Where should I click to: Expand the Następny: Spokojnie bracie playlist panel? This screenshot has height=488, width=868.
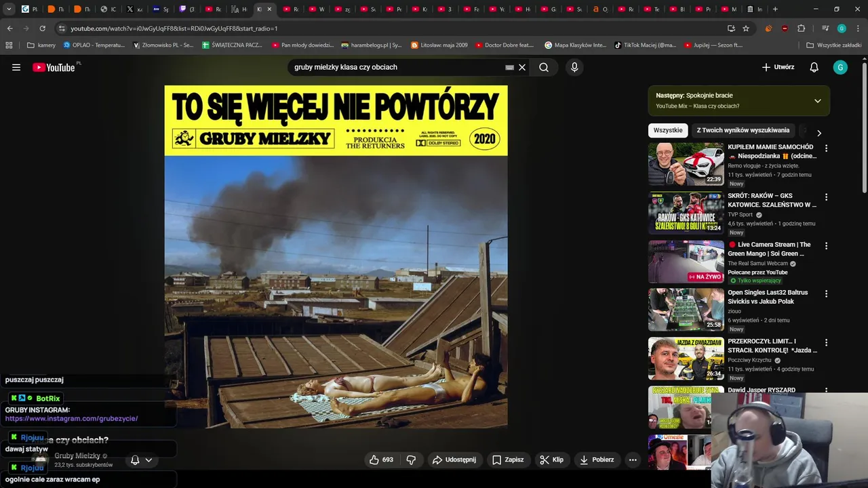pos(817,101)
